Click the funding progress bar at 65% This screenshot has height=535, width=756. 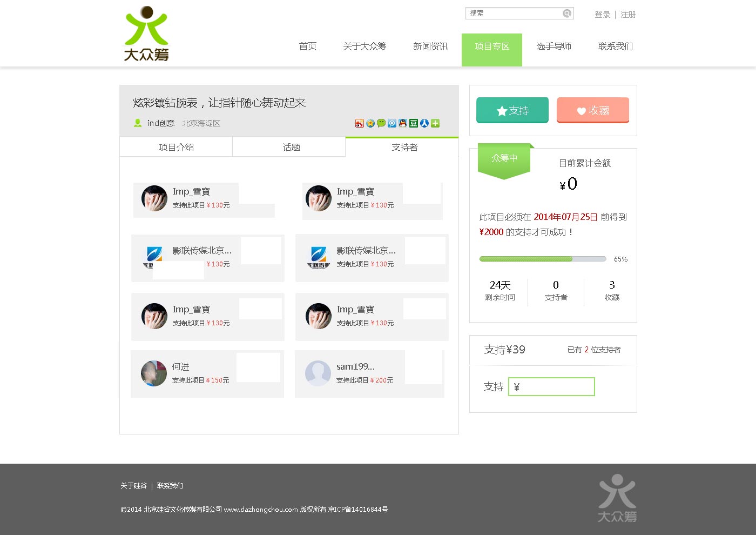pyautogui.click(x=542, y=259)
